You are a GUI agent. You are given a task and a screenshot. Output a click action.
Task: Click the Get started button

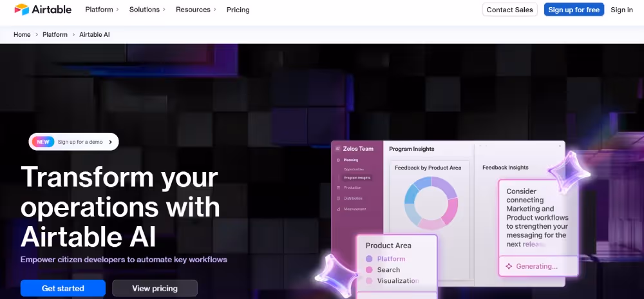pyautogui.click(x=63, y=288)
